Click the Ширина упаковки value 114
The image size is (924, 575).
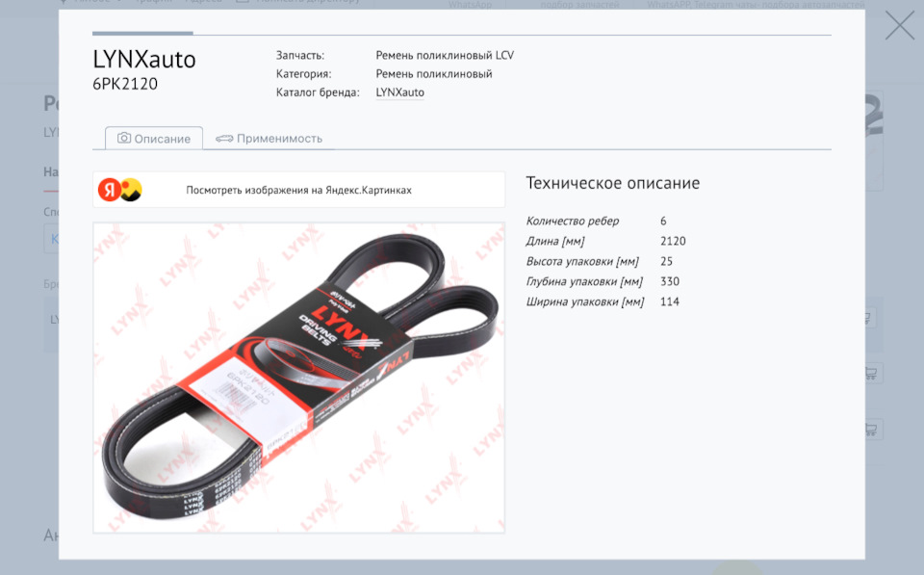pos(670,301)
